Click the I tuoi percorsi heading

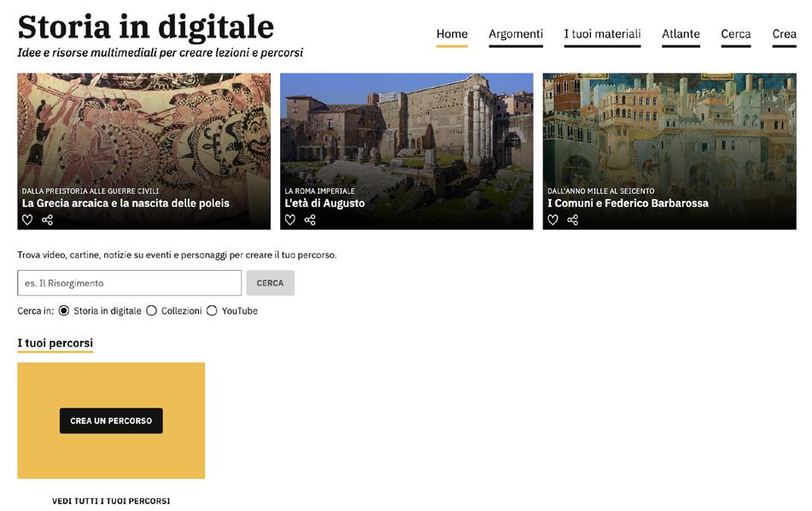click(55, 343)
